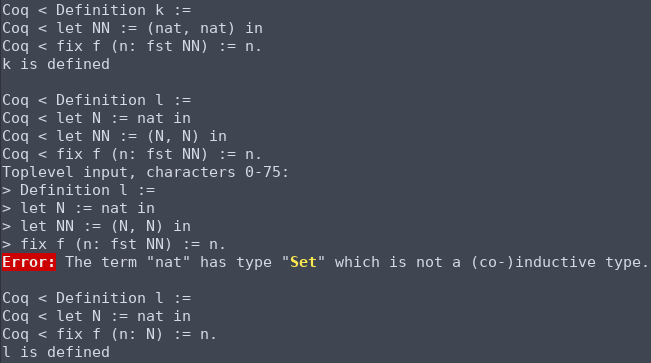Click the echoed '> let NN := (N, N) in' line

click(x=96, y=226)
